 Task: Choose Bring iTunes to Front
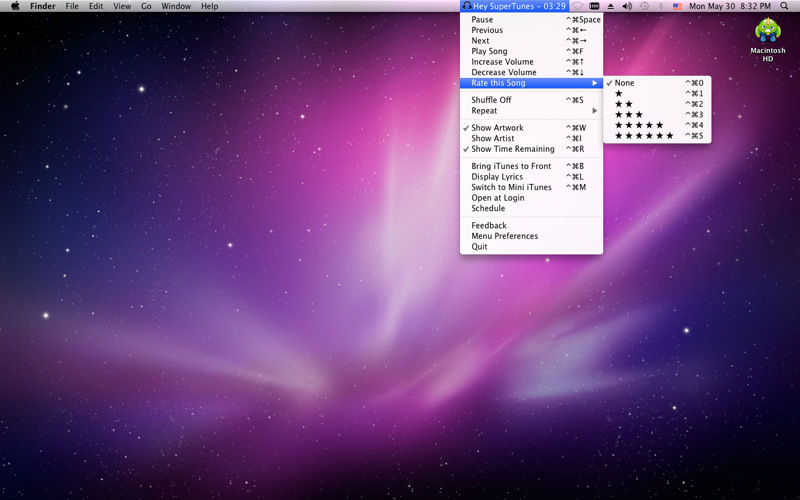coord(531,166)
